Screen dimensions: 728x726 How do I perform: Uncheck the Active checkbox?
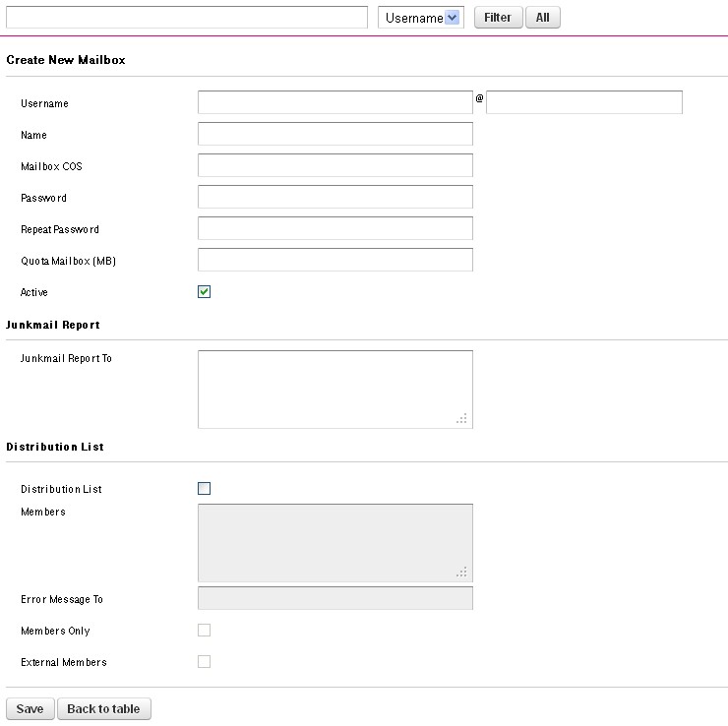204,291
